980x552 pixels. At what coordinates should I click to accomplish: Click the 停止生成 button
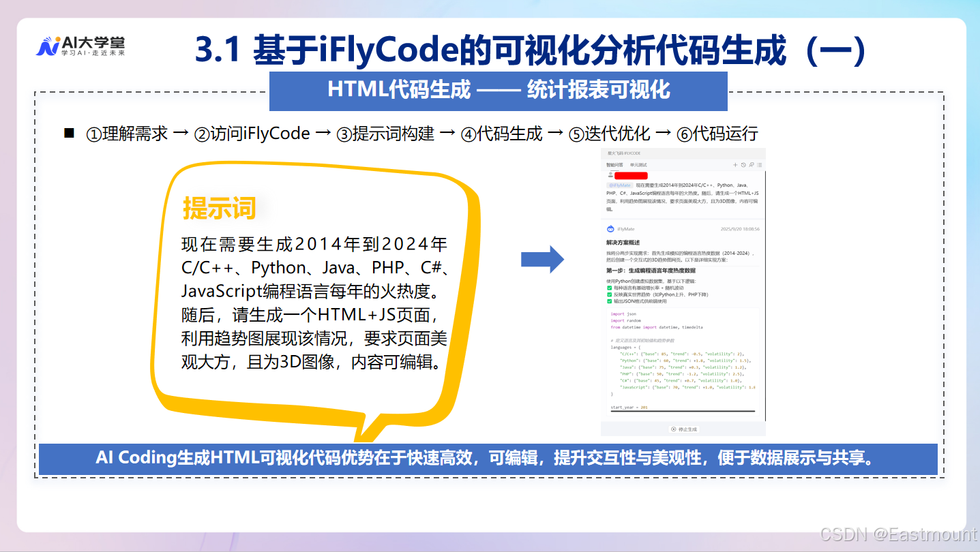[x=683, y=429]
